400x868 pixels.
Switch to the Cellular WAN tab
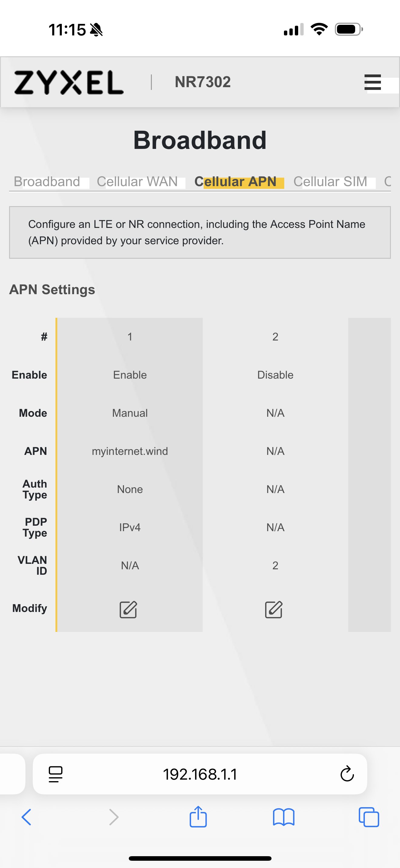coord(137,182)
